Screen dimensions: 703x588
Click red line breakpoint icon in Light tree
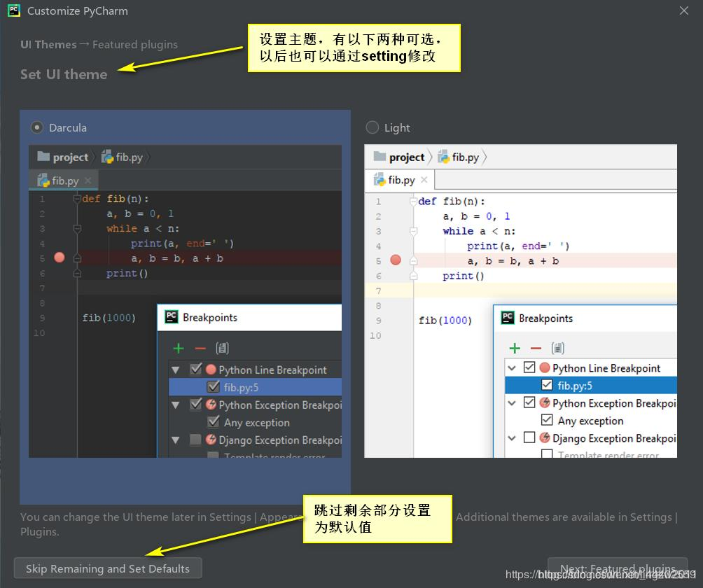coord(545,368)
